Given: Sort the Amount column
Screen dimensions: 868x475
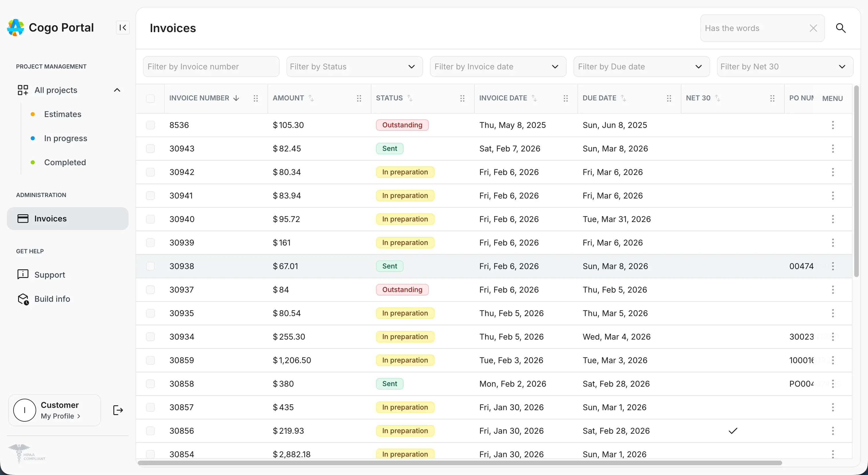Looking at the screenshot, I should click(311, 98).
